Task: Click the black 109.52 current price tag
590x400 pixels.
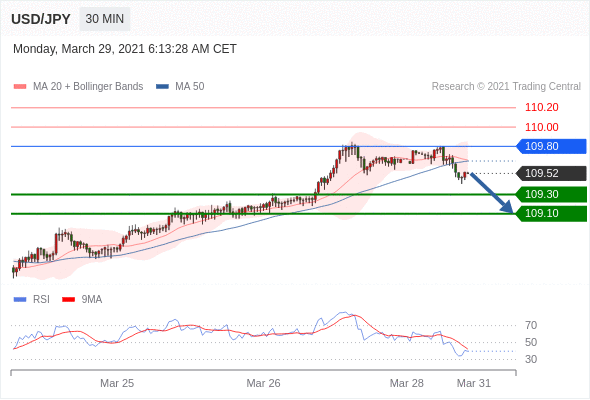Action: tap(551, 173)
